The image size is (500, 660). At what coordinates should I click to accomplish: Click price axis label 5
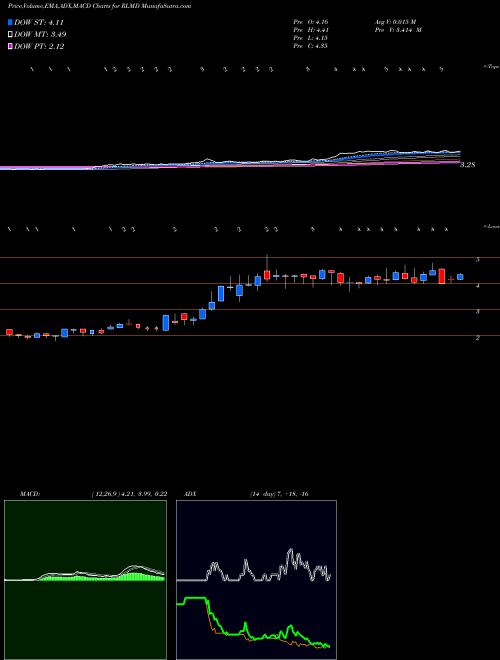(478, 260)
